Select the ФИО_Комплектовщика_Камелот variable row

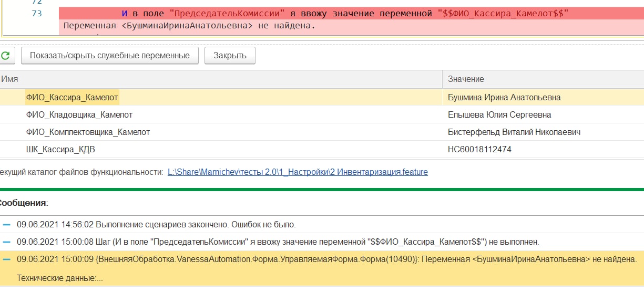click(x=88, y=132)
